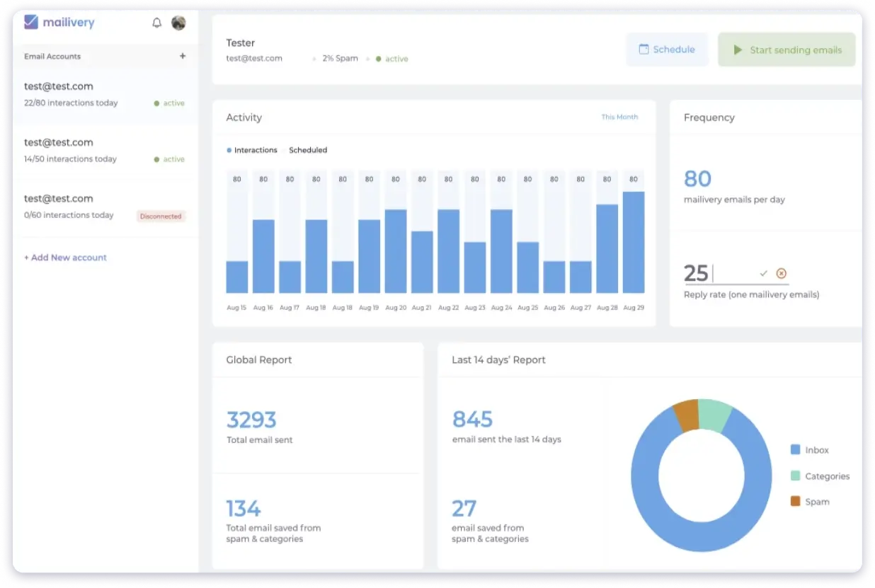Viewport: 875px width, 588px height.
Task: Click the profile avatar picture
Action: click(x=178, y=23)
